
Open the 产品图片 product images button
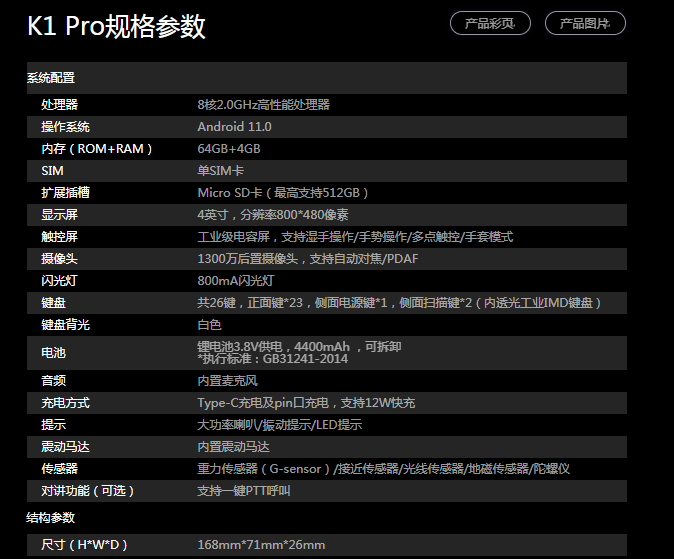click(x=585, y=23)
